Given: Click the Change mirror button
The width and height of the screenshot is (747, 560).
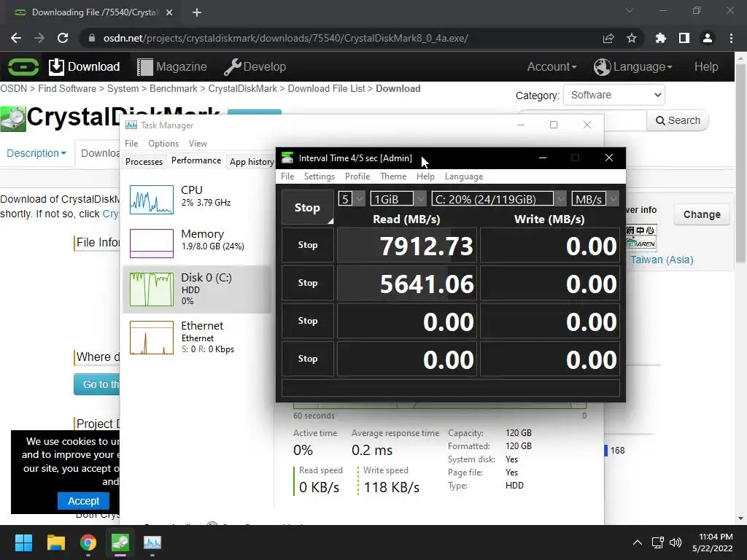Looking at the screenshot, I should coord(702,214).
